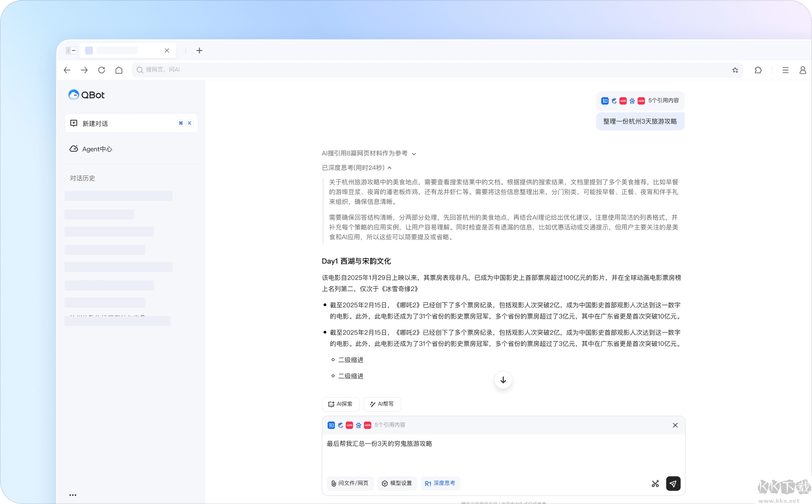Expand AI搜引用8篇网页材料作为参考 references
812x504 pixels.
pyautogui.click(x=414, y=153)
